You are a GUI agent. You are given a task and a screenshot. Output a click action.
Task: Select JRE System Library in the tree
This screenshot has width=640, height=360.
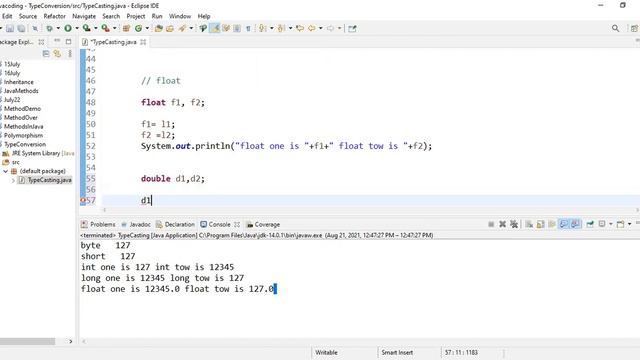click(x=38, y=153)
